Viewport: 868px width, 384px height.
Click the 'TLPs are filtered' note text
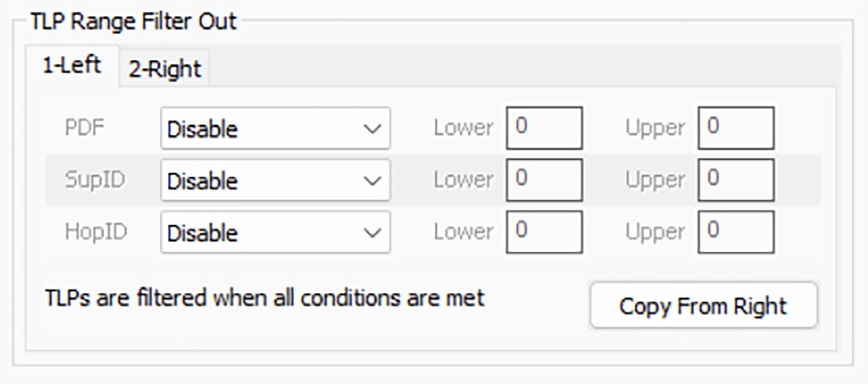pos(265,298)
